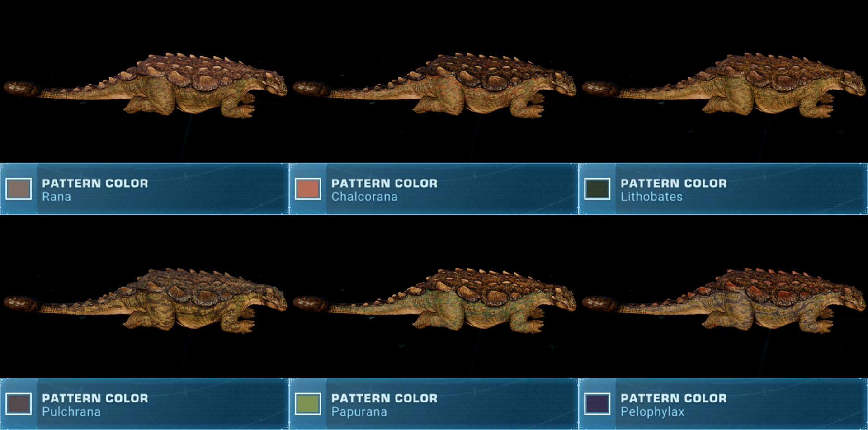Click the Pattern Color heading above Chalcorana
Screen dimensions: 868x430
[384, 183]
